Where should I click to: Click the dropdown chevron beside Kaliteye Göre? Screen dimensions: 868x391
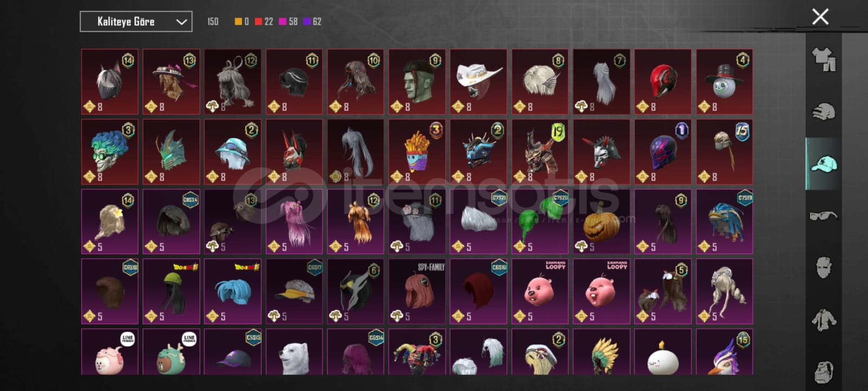point(181,22)
